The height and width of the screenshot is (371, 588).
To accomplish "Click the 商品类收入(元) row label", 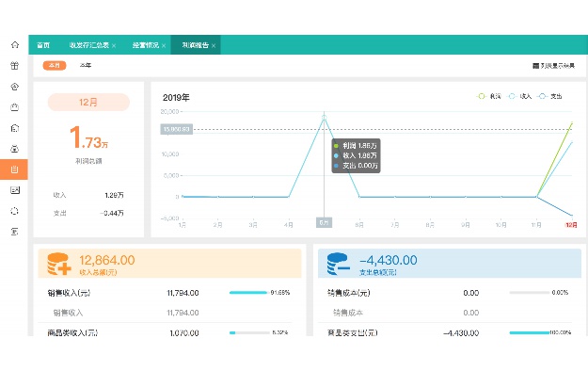I will (x=72, y=332).
